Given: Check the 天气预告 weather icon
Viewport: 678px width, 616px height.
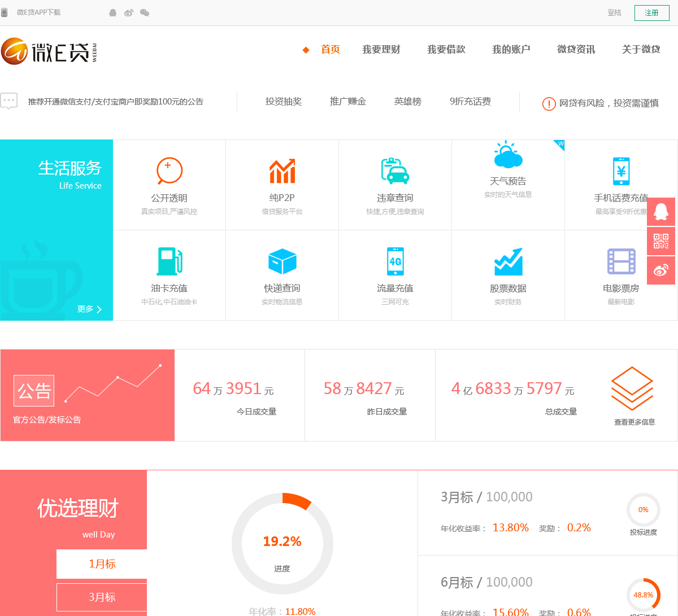Looking at the screenshot, I should coord(508,155).
